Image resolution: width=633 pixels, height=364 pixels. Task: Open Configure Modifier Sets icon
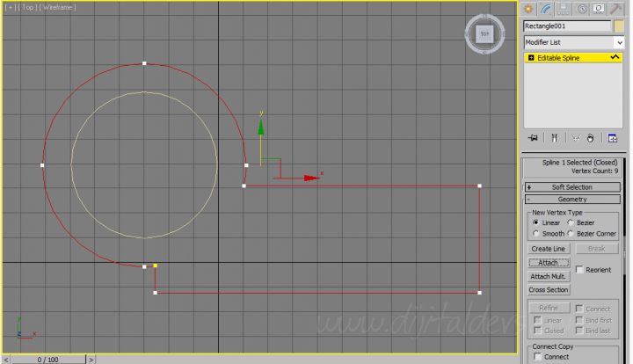click(x=613, y=138)
